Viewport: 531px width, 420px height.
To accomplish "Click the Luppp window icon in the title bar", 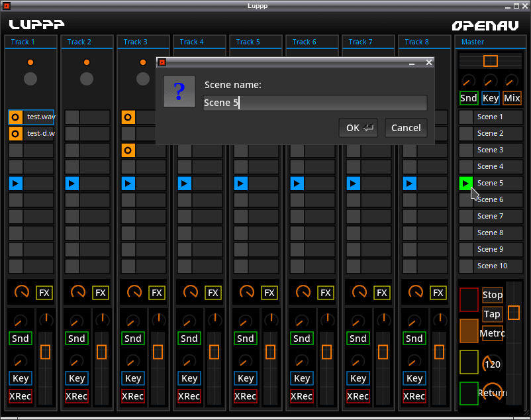I will 7,6.
